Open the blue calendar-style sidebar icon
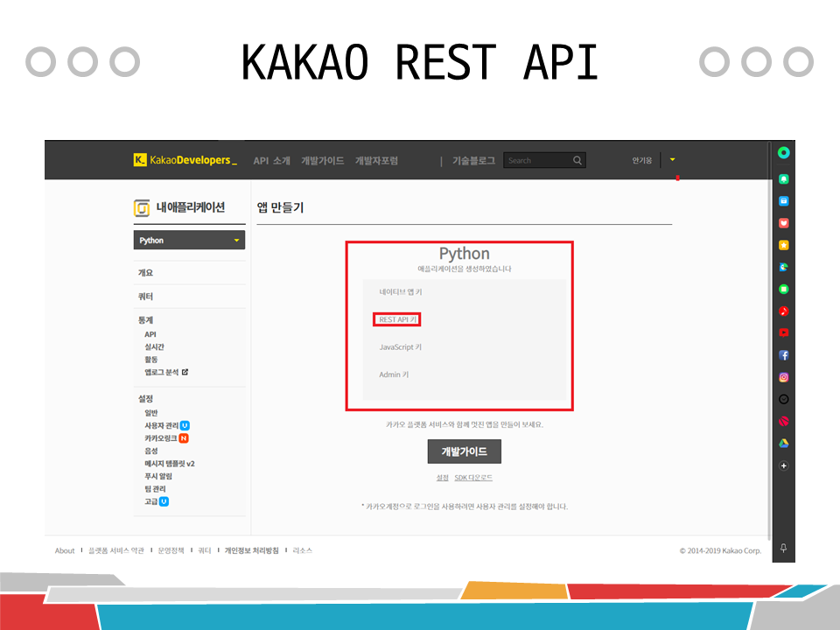This screenshot has height=630, width=840. [783, 201]
